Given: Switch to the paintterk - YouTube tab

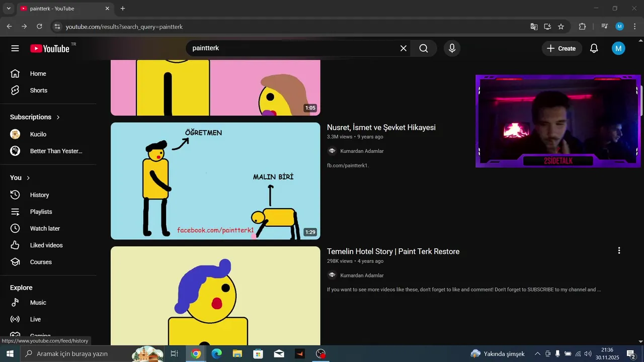Looking at the screenshot, I should 63,9.
